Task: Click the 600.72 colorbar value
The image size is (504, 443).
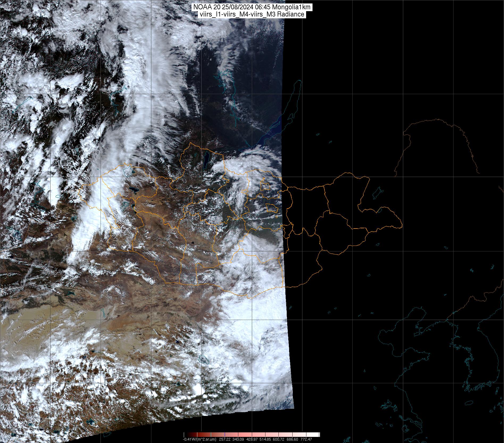Action: pyautogui.click(x=278, y=440)
